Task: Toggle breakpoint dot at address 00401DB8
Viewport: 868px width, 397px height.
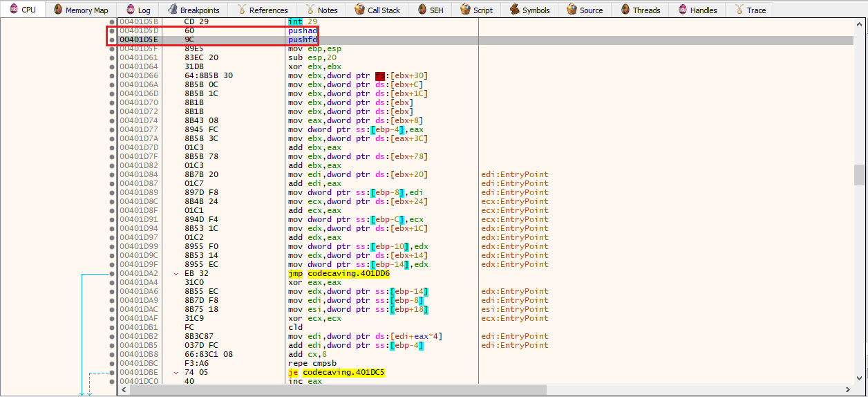Action: pos(112,355)
